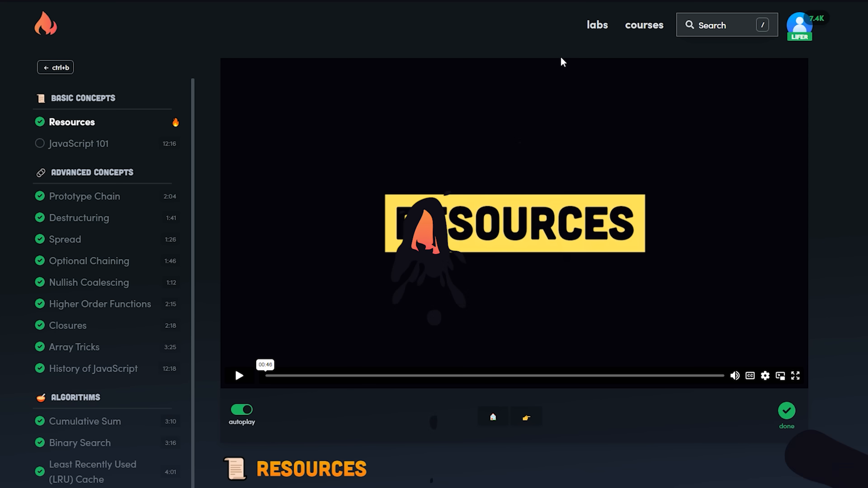The height and width of the screenshot is (488, 868).
Task: Enable picture-in-picture mode
Action: click(780, 375)
